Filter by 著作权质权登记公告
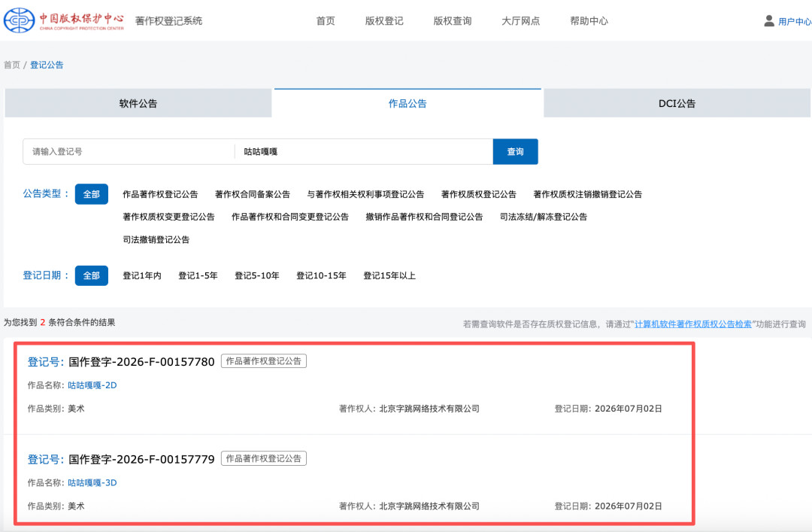 coord(478,194)
